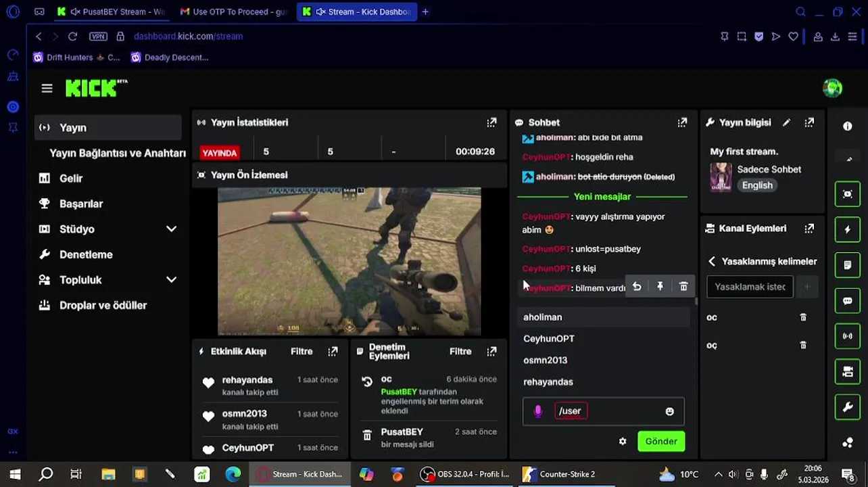868x487 pixels.
Task: Switch to Use OTP To Proceed tab
Action: [x=233, y=11]
